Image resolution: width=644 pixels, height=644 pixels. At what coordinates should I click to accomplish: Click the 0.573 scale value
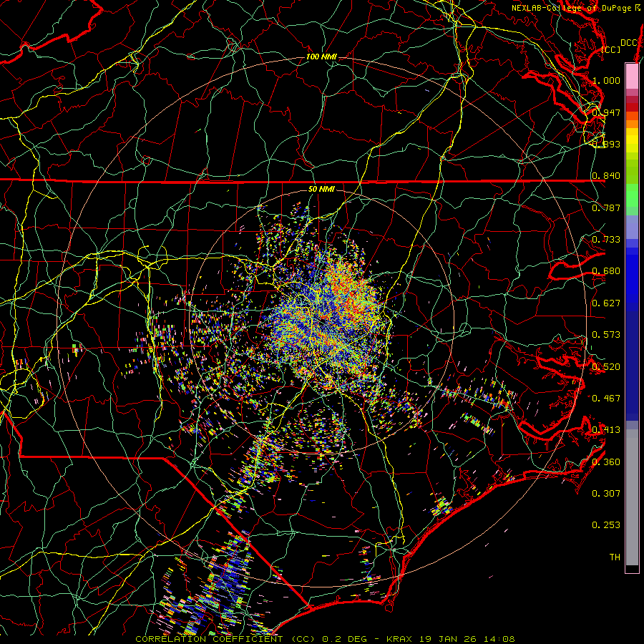[x=606, y=335]
